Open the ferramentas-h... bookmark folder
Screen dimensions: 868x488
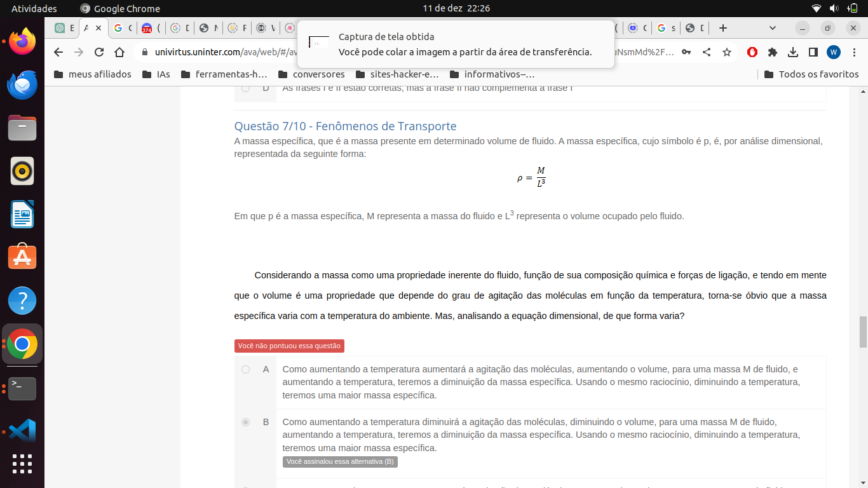(224, 74)
